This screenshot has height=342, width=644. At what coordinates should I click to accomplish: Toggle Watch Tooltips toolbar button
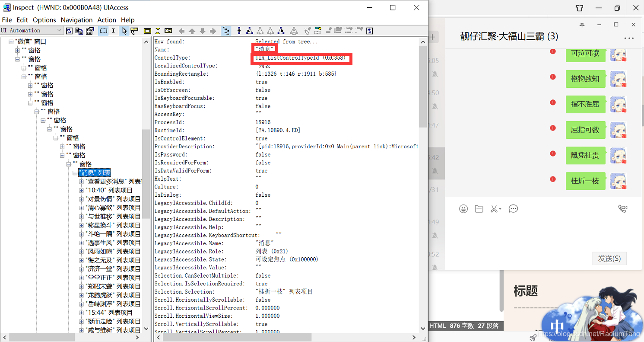133,31
